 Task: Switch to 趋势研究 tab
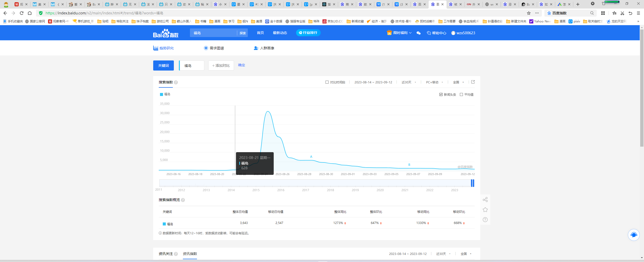click(164, 48)
